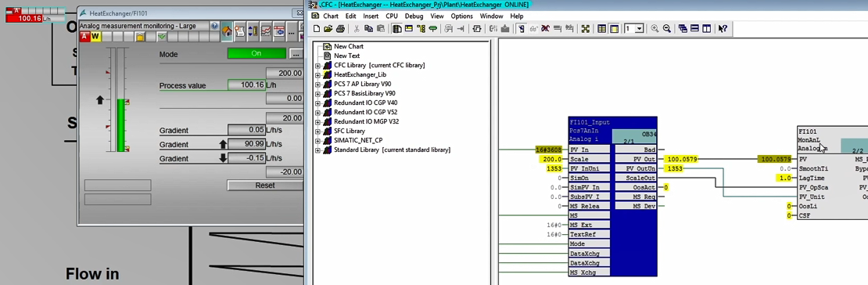868x285 pixels.
Task: Expand PCS 7 BasisLibrary V90 node
Action: 317,94
